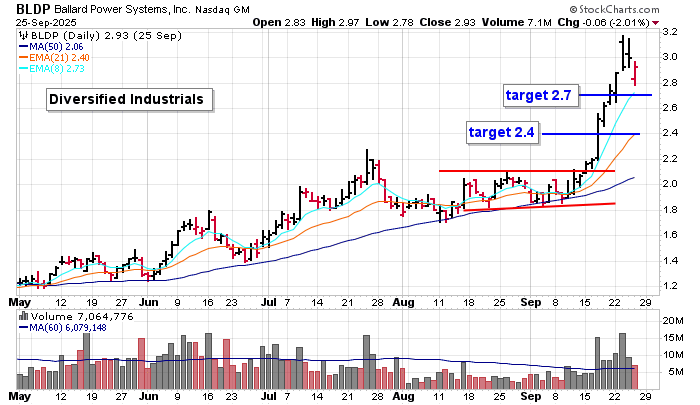The image size is (700, 405).
Task: Select the target 2.4 annotation label
Action: [501, 132]
